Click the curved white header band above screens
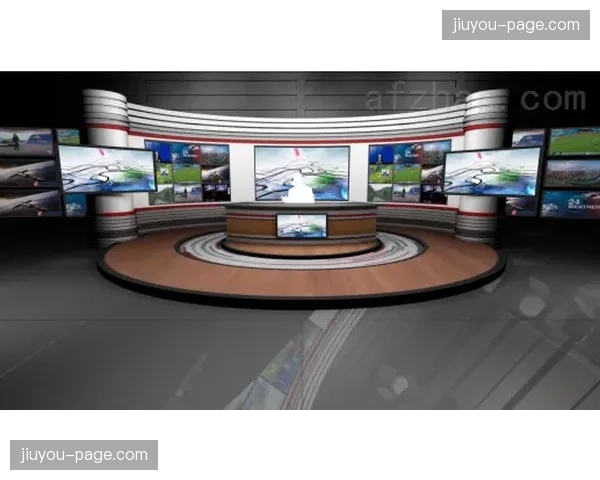The height and width of the screenshot is (480, 600). [300, 122]
